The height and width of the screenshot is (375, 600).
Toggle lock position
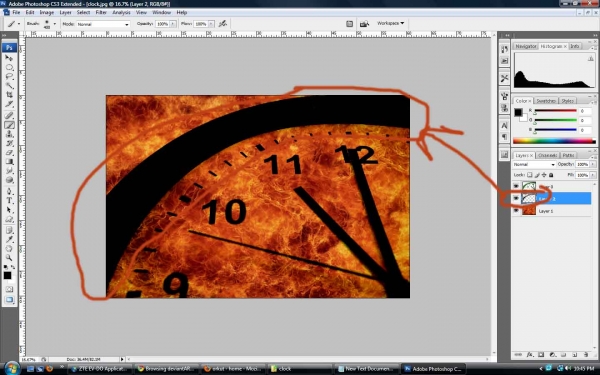[x=544, y=175]
